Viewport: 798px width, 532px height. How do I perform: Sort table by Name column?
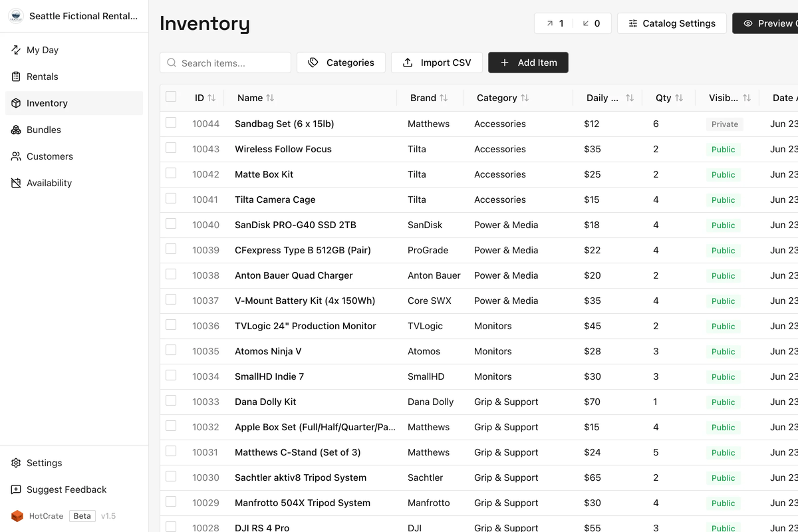click(x=270, y=98)
